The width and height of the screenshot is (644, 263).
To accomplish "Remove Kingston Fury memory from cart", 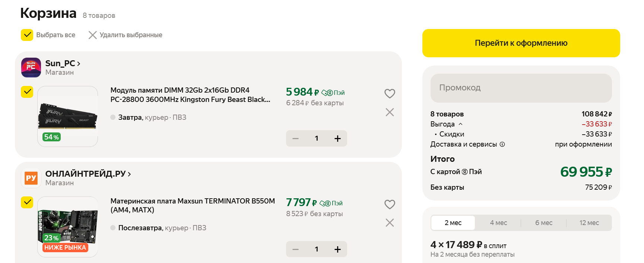I will (x=390, y=112).
